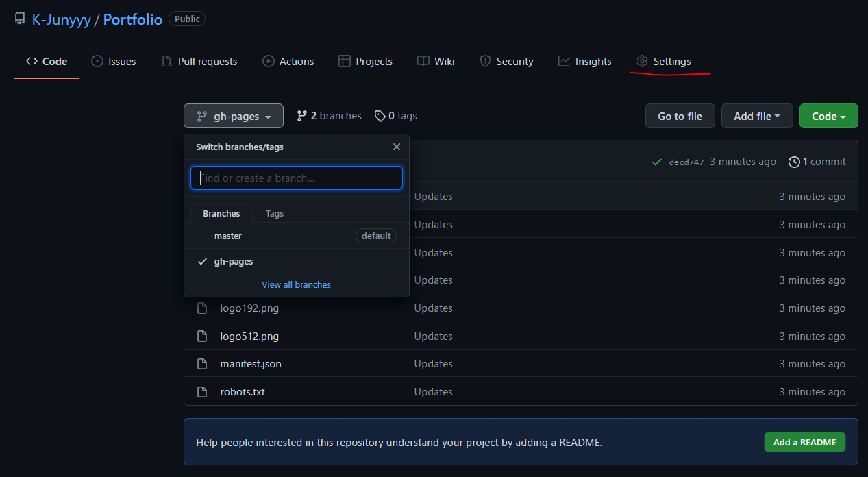Click the file icon next to robots.txt
This screenshot has width=868, height=477.
click(x=202, y=392)
